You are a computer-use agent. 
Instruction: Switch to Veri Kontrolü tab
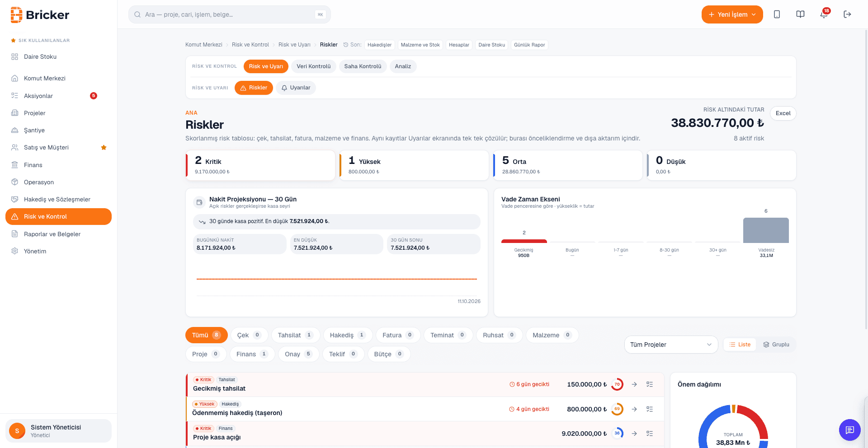click(x=314, y=66)
